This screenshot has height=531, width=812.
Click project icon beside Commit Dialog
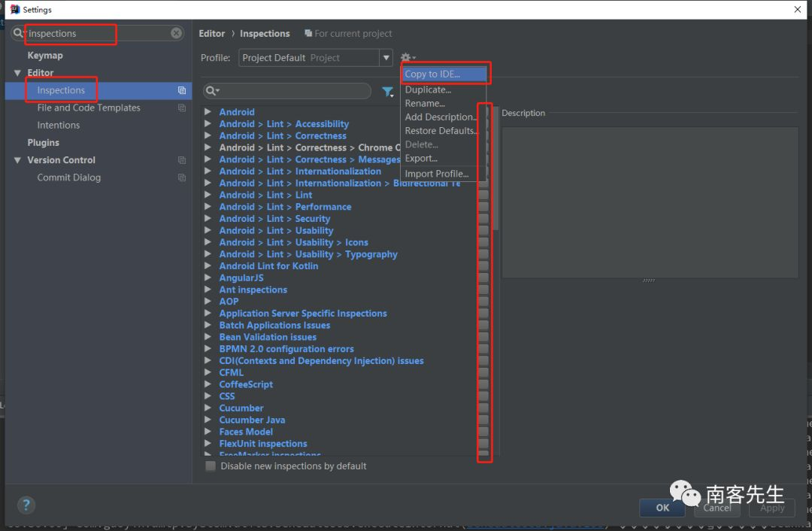coord(182,178)
